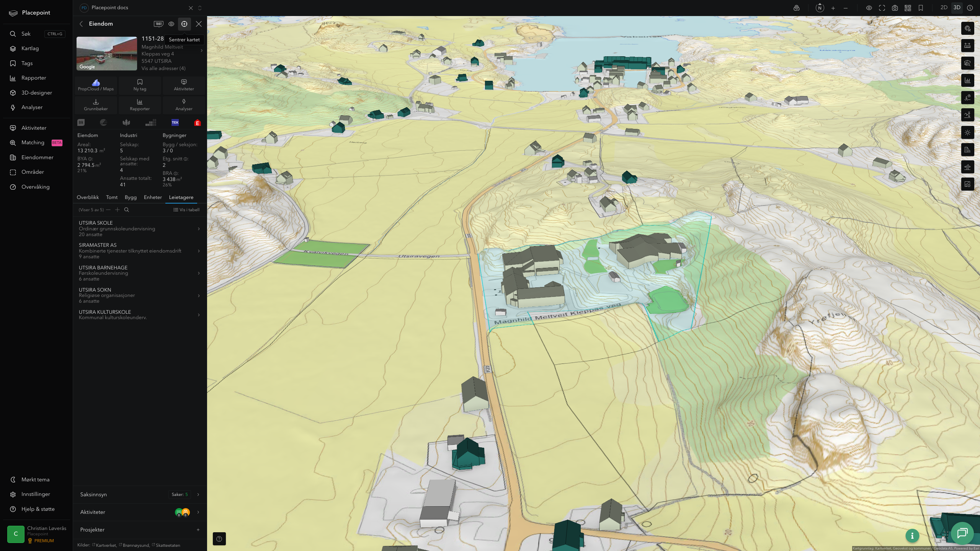Viewport: 980px width, 551px height.
Task: Click the Grunnbøker download button
Action: pos(96,105)
